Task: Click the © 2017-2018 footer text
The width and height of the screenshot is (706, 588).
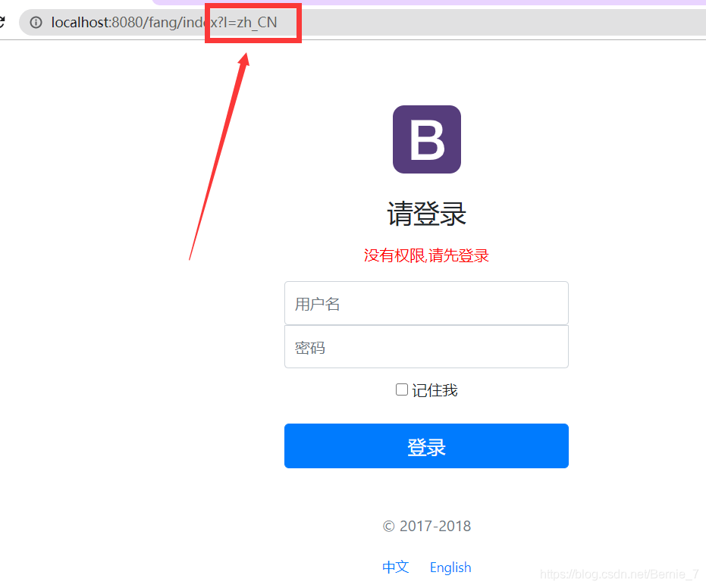Action: tap(426, 526)
